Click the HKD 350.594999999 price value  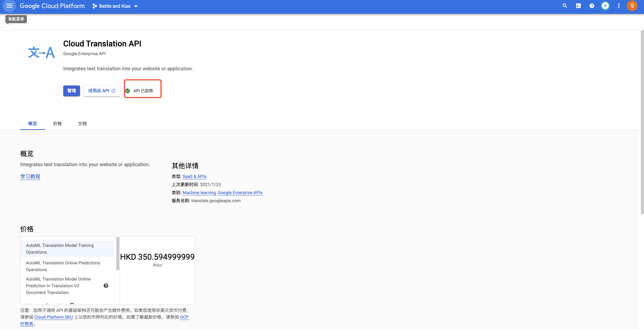pyautogui.click(x=157, y=257)
